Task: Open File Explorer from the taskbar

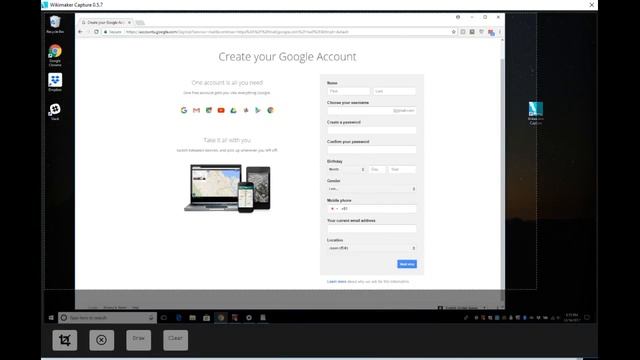Action: pyautogui.click(x=192, y=318)
